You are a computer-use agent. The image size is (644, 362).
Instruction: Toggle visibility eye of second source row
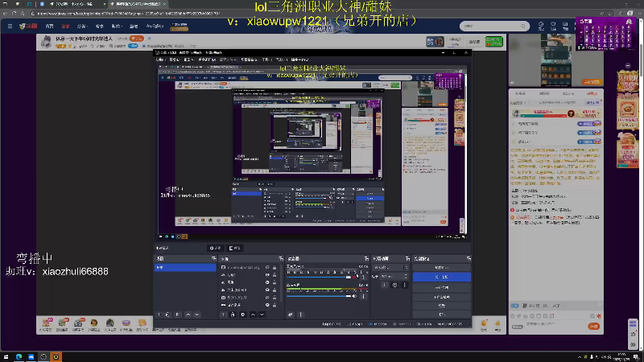pyautogui.click(x=267, y=275)
